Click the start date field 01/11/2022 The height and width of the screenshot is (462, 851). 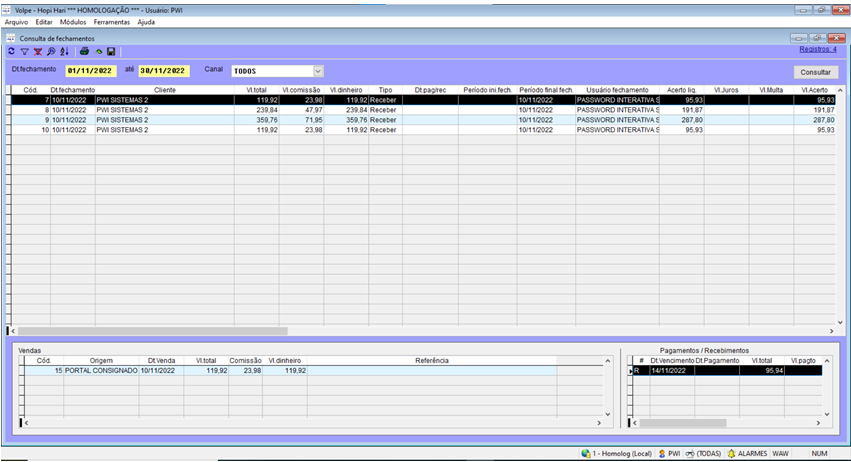point(90,71)
